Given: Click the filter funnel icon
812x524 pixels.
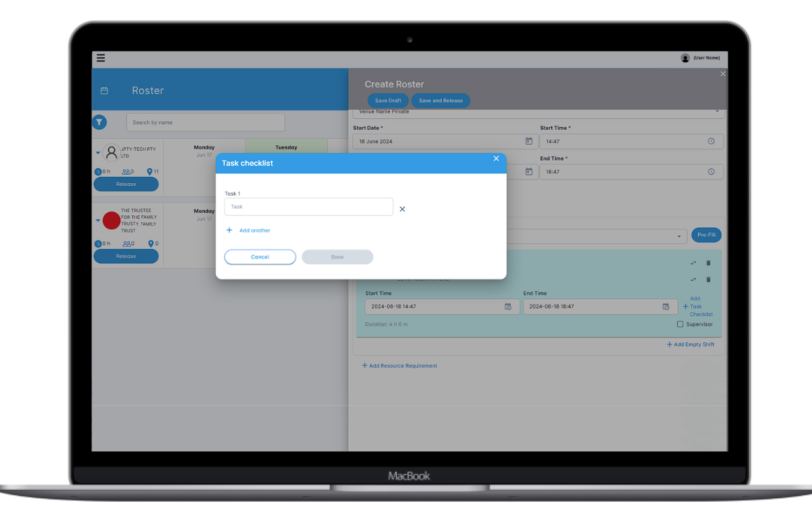Looking at the screenshot, I should pos(99,122).
